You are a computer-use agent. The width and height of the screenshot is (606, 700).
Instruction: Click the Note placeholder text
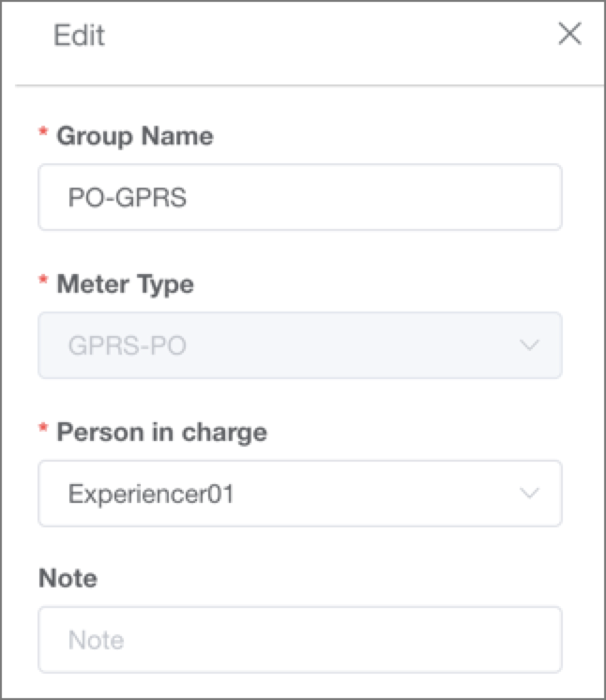96,640
